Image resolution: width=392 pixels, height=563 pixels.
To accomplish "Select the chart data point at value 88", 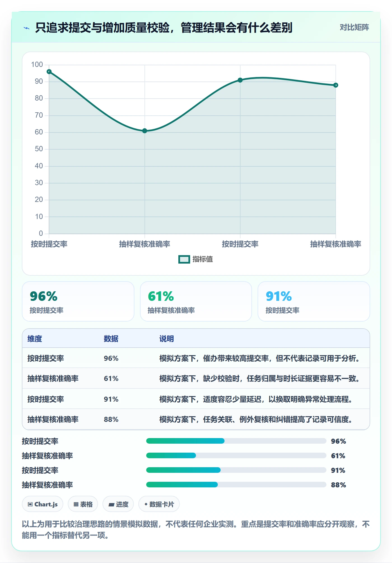I will pyautogui.click(x=335, y=85).
